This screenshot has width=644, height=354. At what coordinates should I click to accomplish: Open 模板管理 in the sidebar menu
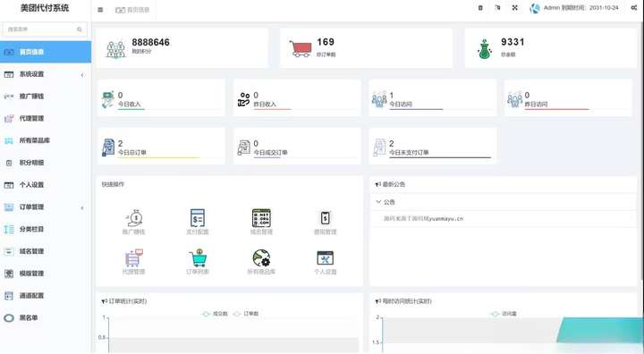click(46, 274)
